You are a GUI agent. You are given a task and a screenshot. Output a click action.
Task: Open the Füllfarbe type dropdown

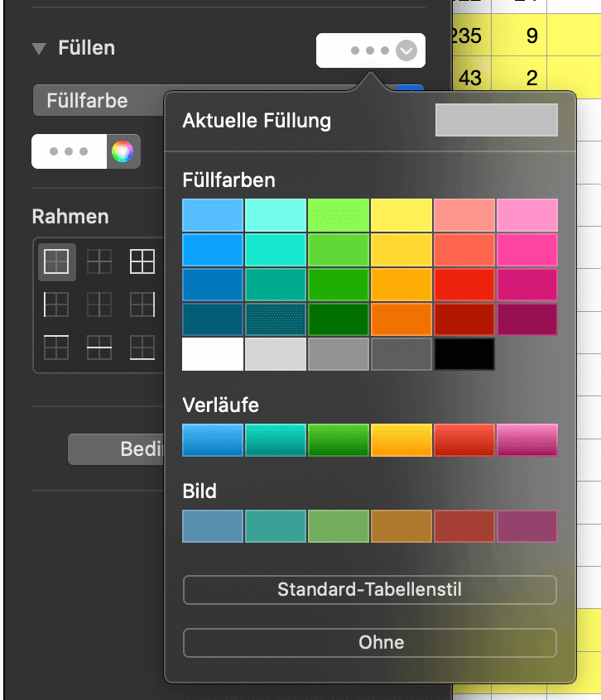click(x=99, y=100)
